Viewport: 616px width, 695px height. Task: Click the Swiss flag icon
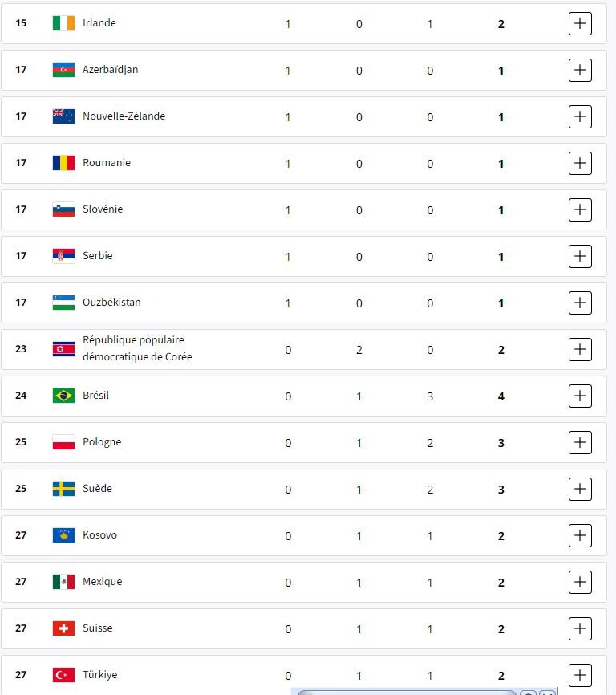63,628
